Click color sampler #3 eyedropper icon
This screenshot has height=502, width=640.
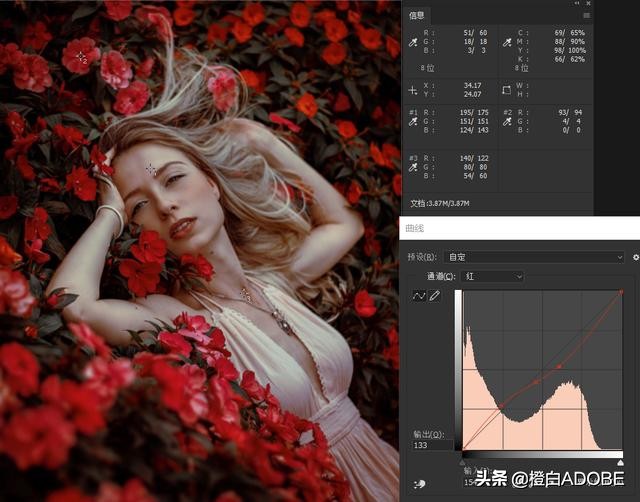point(413,167)
